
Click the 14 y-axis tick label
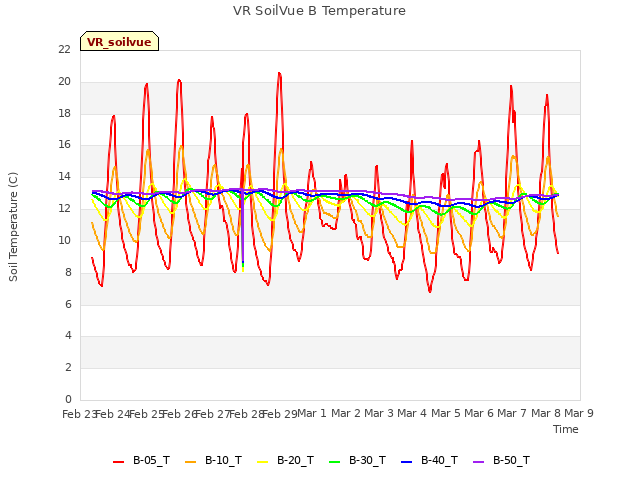tap(64, 177)
